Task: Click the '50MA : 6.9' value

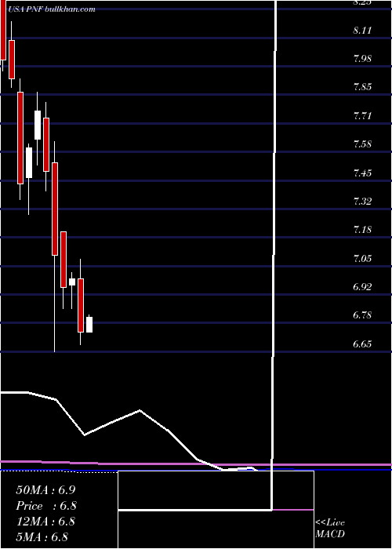Action: tap(45, 490)
